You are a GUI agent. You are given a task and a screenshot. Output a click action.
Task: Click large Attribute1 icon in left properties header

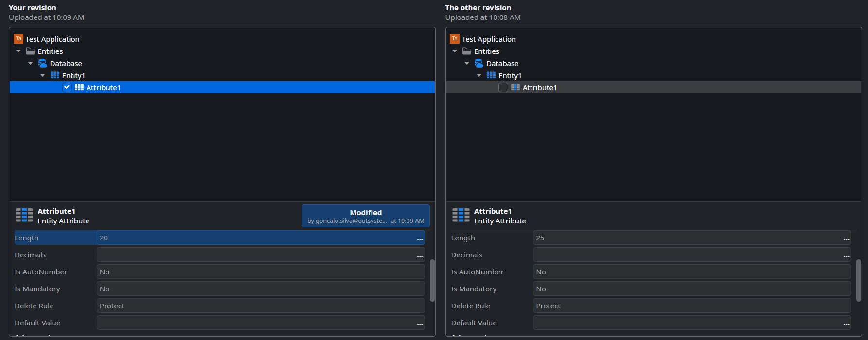[x=24, y=215]
